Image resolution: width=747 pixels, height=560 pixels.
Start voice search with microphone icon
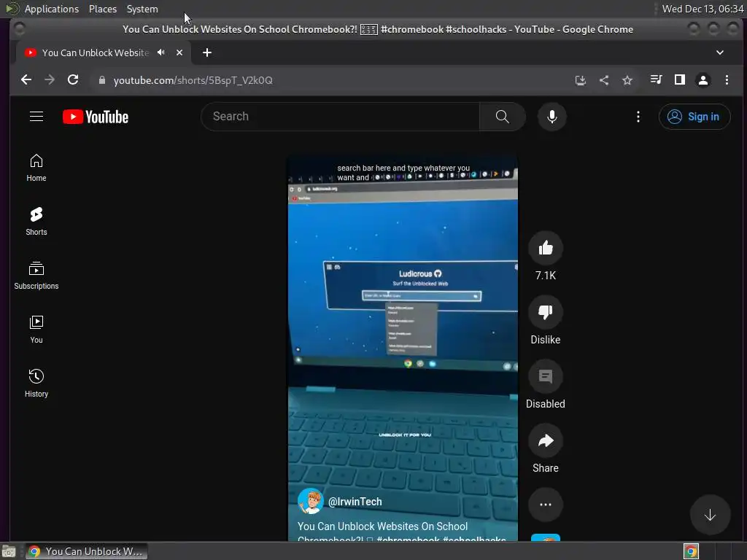click(x=551, y=117)
